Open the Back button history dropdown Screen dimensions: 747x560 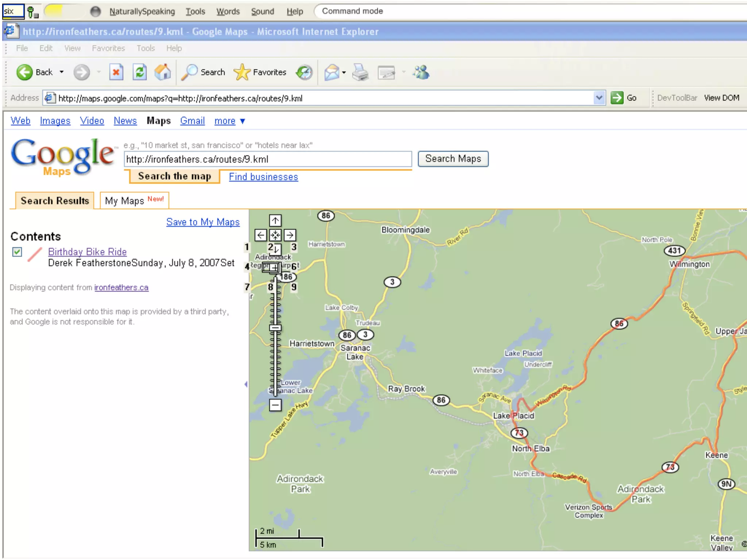tap(62, 72)
